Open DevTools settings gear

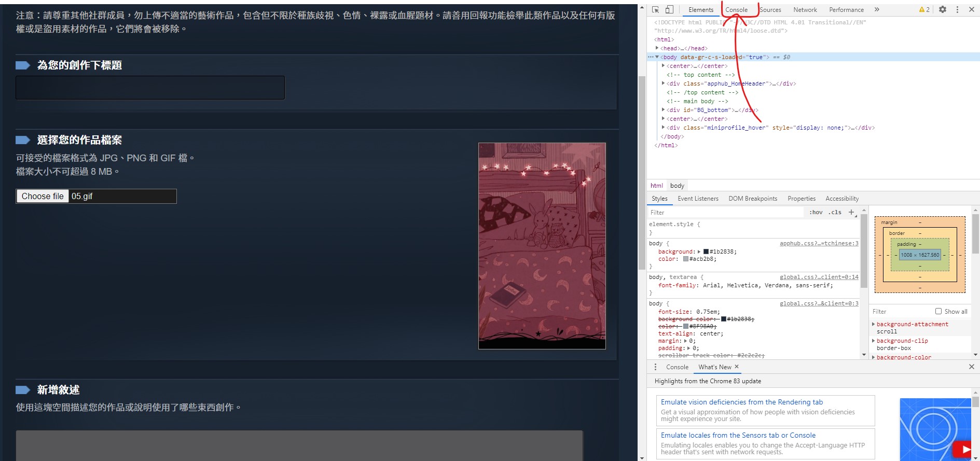pos(943,9)
